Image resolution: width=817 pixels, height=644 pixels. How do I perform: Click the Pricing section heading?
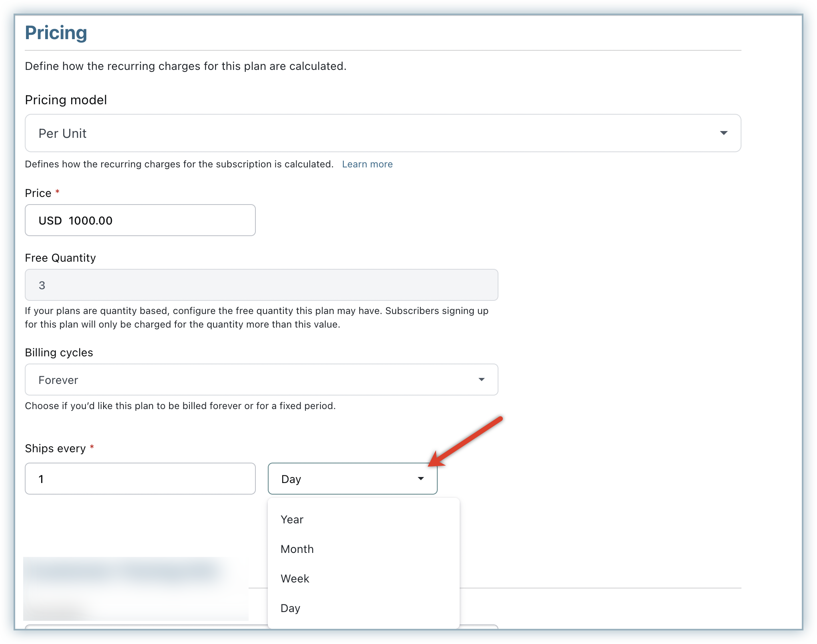click(56, 33)
